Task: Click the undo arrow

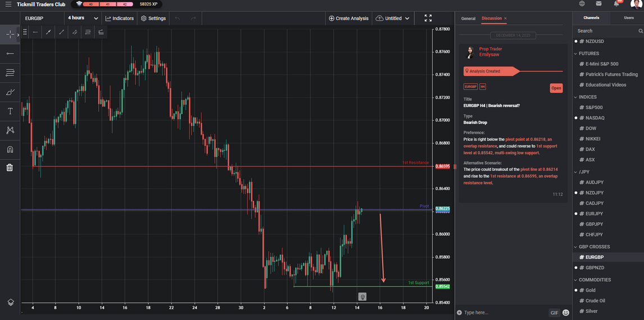Action: pos(178,18)
